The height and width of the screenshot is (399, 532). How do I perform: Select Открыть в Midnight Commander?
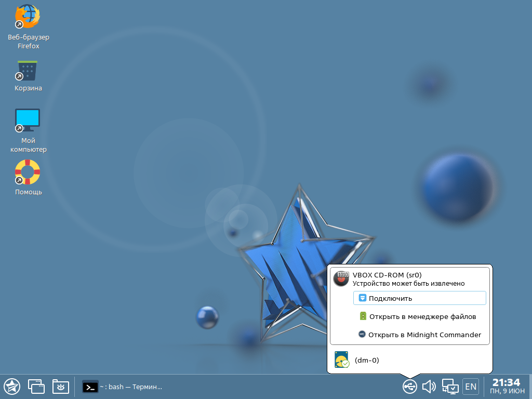pyautogui.click(x=420, y=335)
